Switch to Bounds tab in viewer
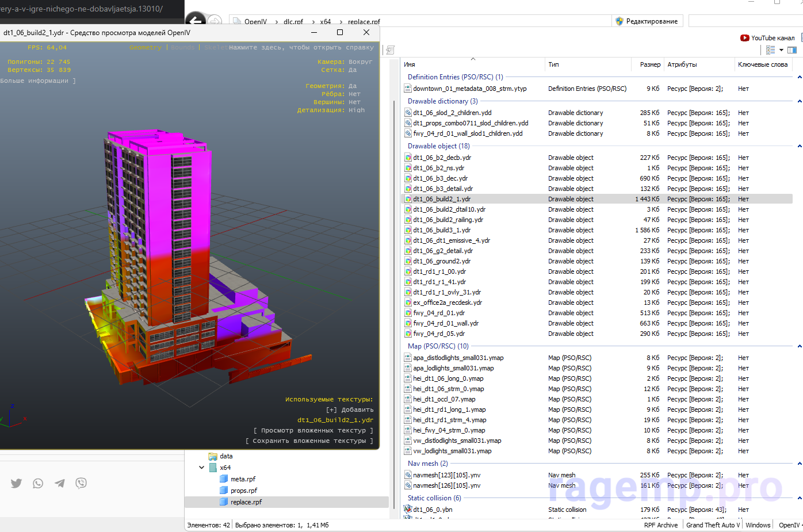 point(182,48)
